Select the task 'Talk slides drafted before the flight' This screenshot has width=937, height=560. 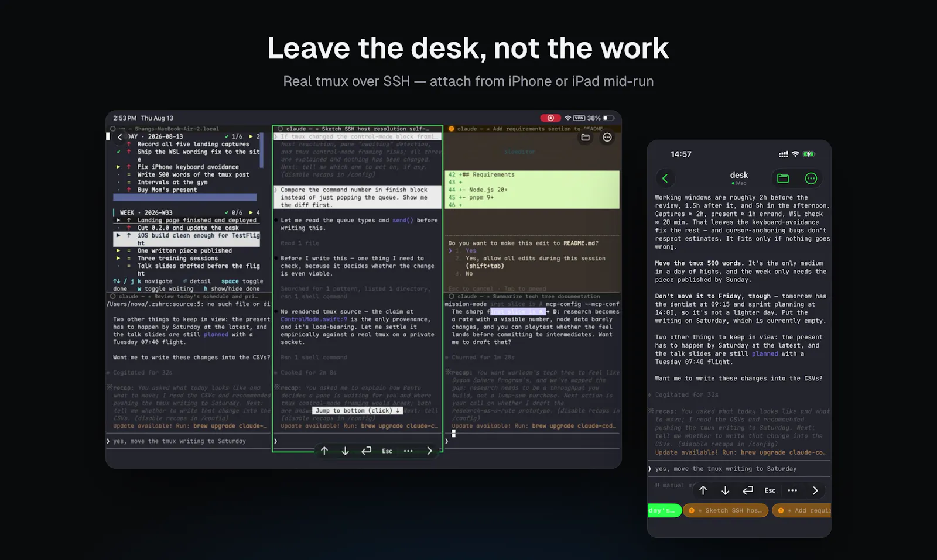coord(199,269)
